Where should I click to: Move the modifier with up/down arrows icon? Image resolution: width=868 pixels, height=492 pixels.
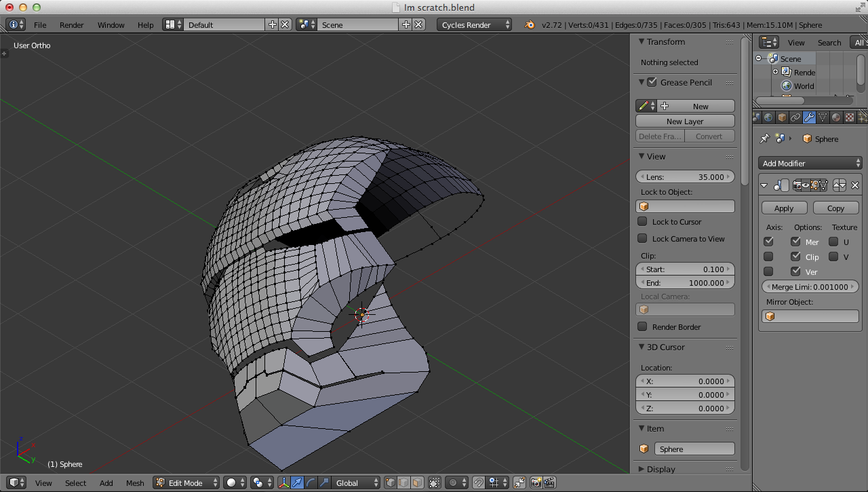pos(840,185)
